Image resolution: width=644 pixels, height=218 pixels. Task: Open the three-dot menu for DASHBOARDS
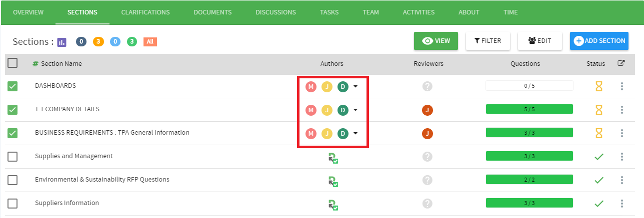pos(622,86)
